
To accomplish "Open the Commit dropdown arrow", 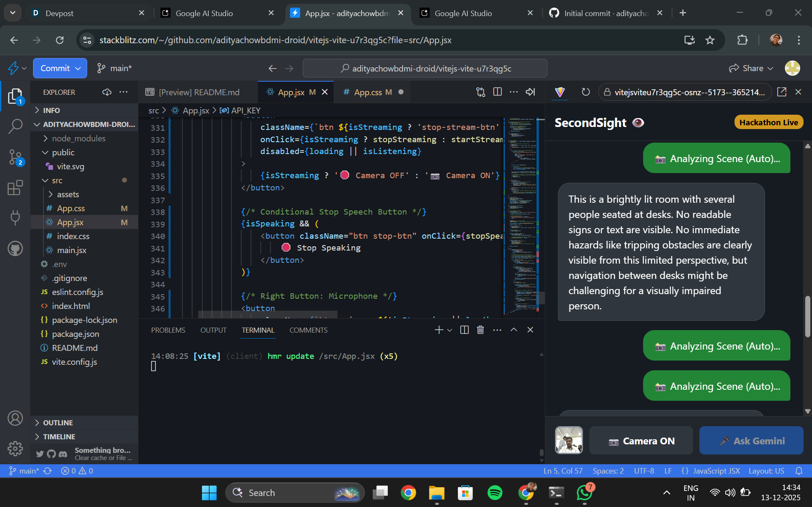I will (x=78, y=68).
